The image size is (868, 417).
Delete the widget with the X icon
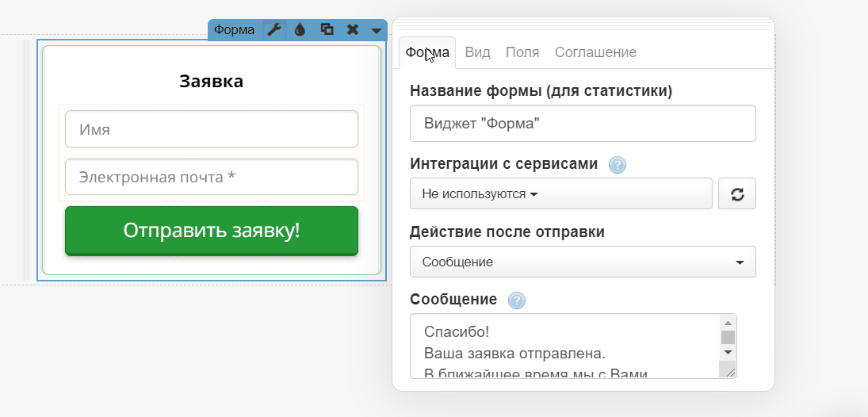(353, 30)
